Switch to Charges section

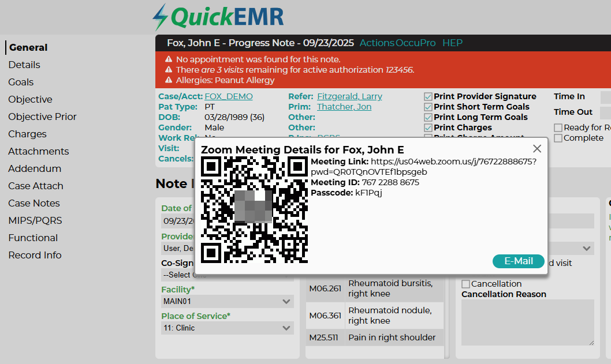click(27, 134)
